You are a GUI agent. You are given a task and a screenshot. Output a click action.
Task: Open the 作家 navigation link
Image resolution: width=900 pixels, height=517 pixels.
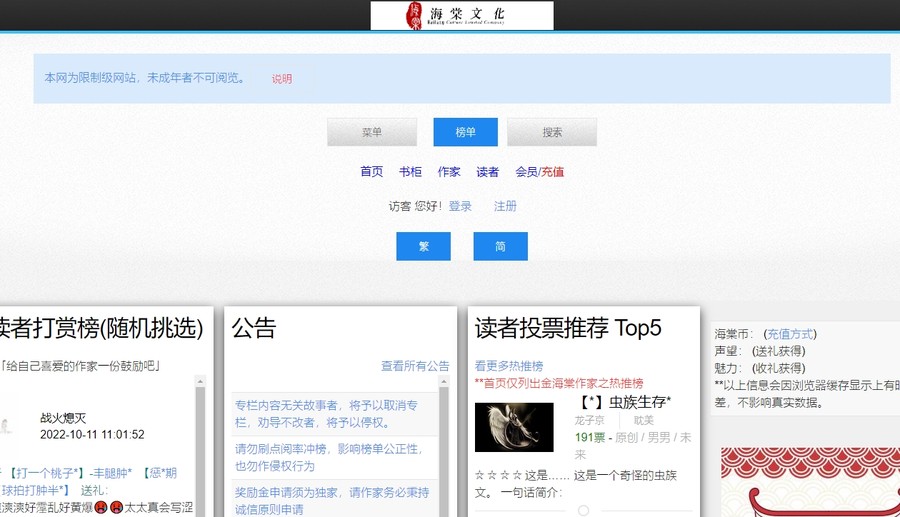tap(449, 172)
